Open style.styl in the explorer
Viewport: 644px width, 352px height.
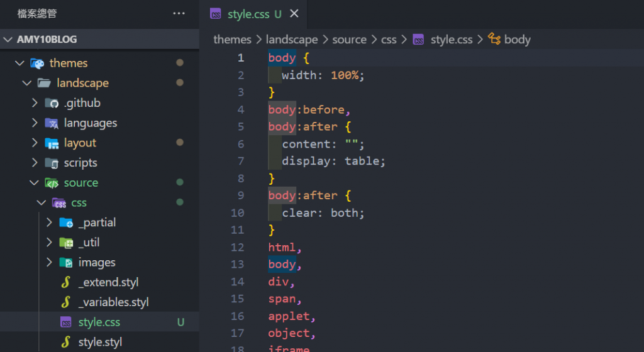[x=100, y=343]
